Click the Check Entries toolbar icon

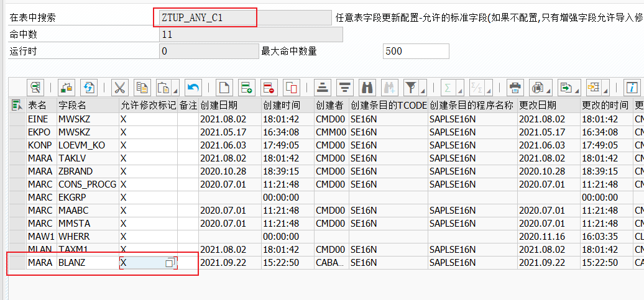click(67, 87)
